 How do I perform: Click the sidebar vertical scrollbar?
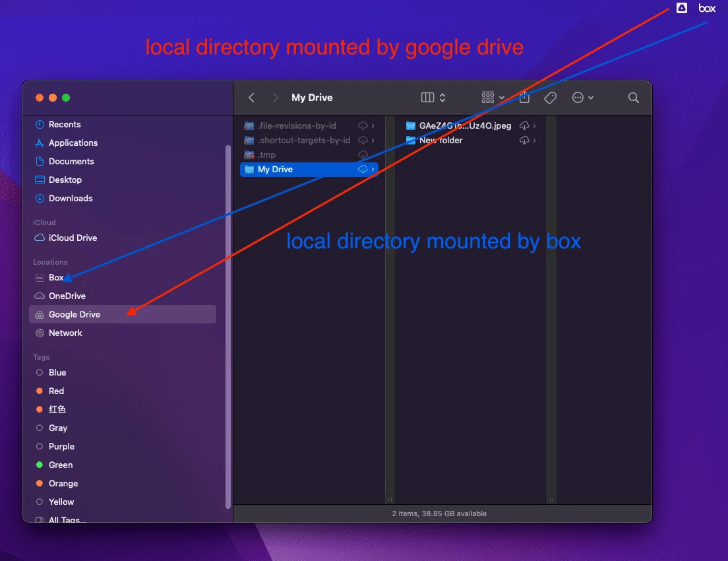tap(228, 327)
